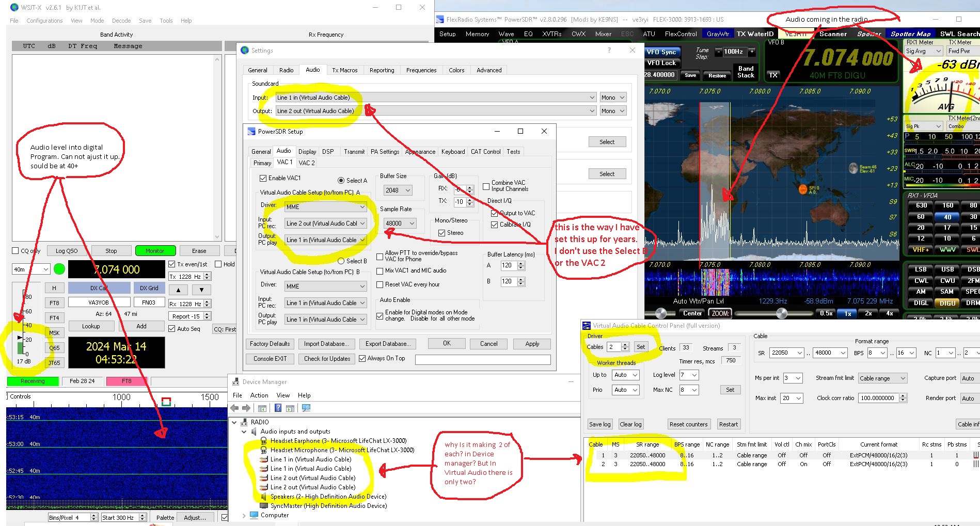Select Headset Microphone LifeChat LX-3000 row
Viewport: 980px width, 526px height.
click(x=342, y=450)
